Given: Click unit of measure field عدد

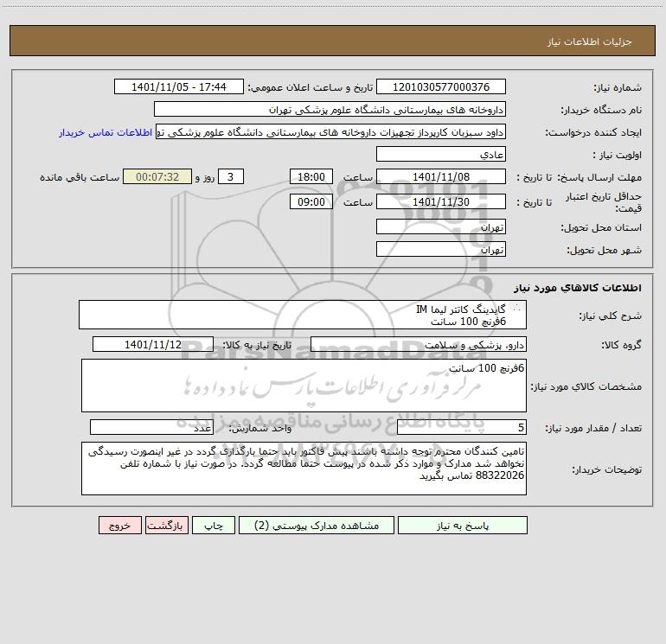Looking at the screenshot, I should coord(151,427).
